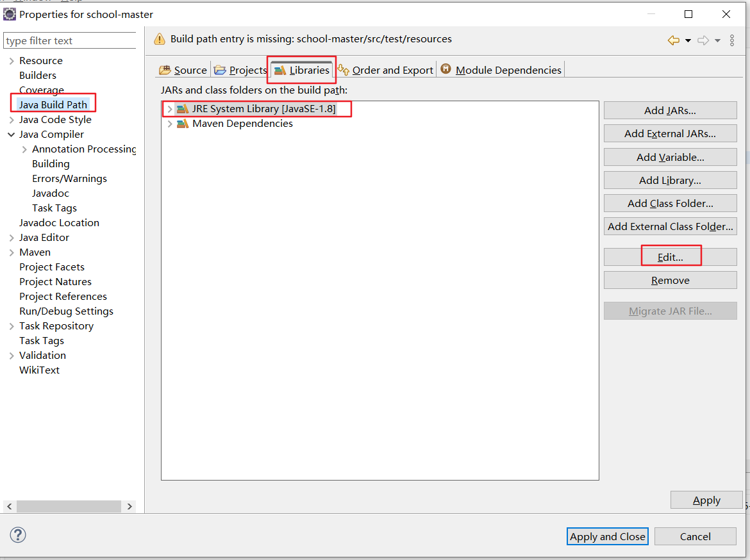Click the Edit button
This screenshot has width=750, height=560.
click(x=670, y=257)
